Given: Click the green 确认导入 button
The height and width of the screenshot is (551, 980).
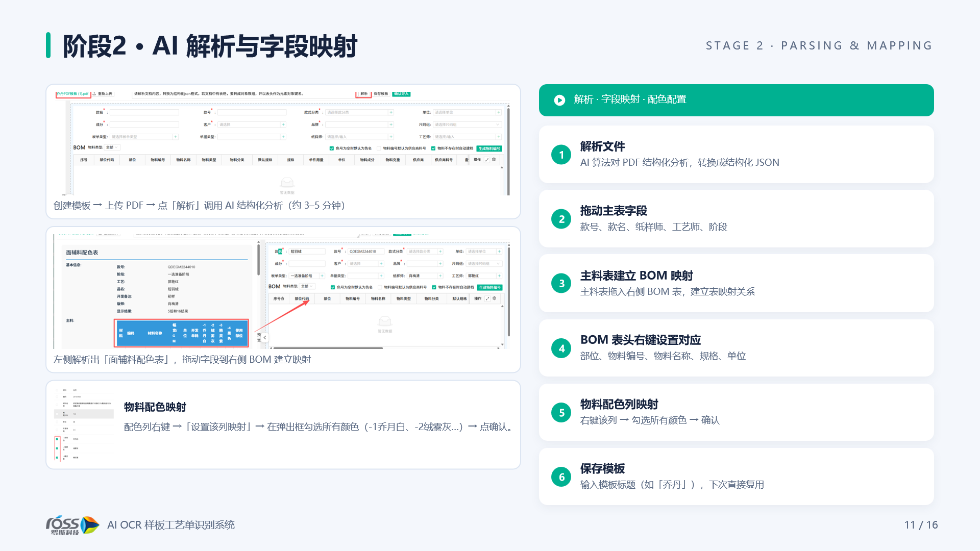Looking at the screenshot, I should [402, 94].
